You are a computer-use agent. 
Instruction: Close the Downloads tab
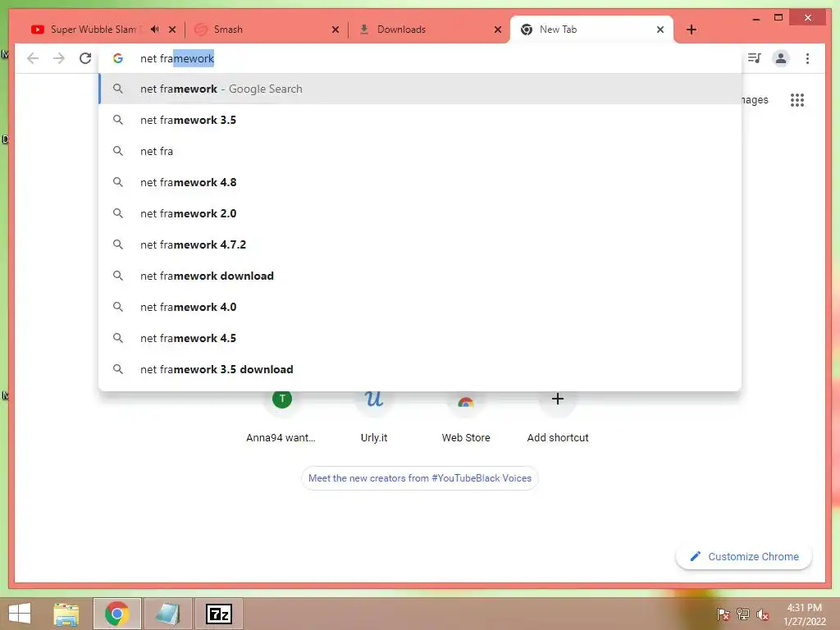(x=498, y=30)
